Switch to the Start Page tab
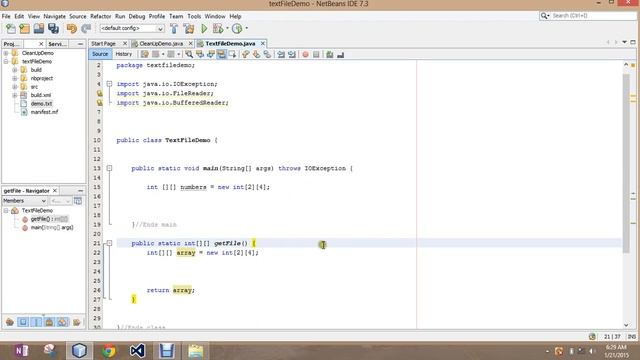The height and width of the screenshot is (360, 640). [103, 43]
